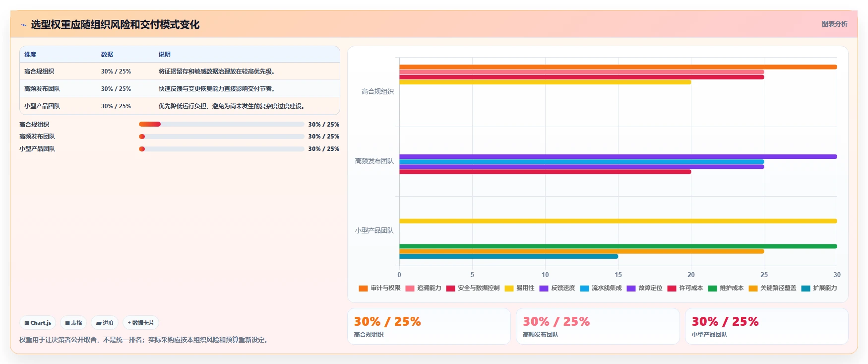
Task: Toggle 许可成本 legend item
Action: coord(685,288)
